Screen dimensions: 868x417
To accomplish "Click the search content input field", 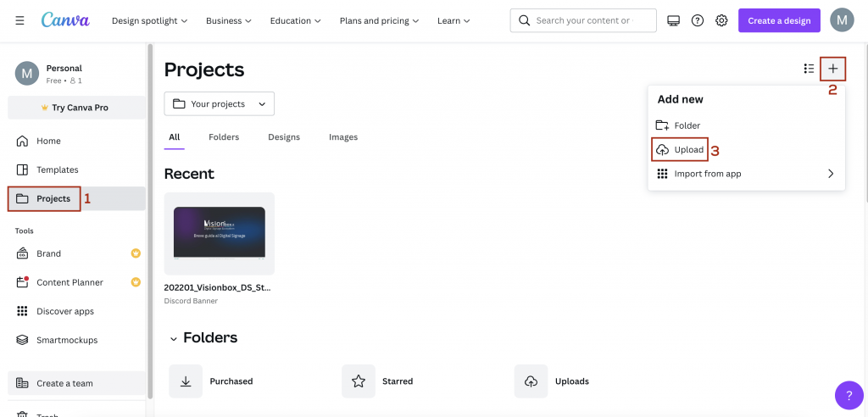I will coord(583,20).
